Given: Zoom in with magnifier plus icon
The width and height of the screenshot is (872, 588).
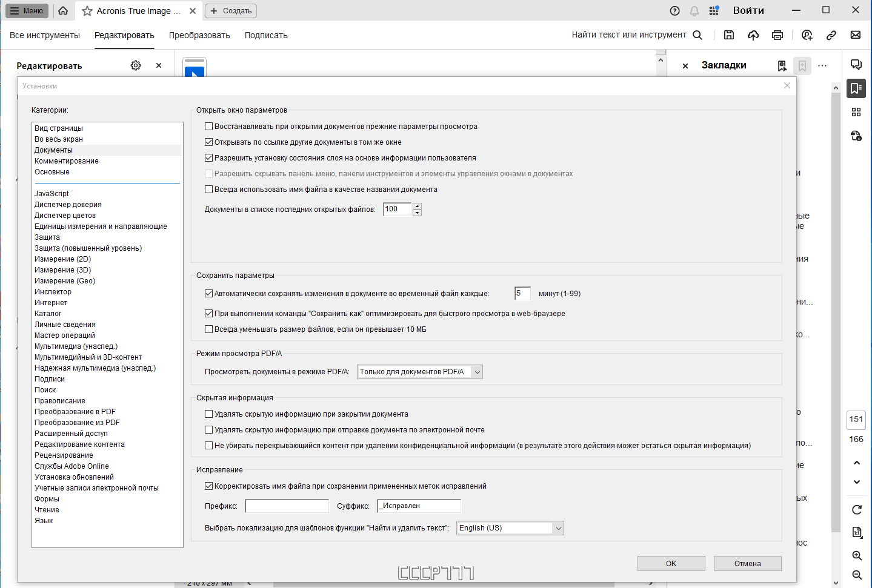Looking at the screenshot, I should pos(857,556).
